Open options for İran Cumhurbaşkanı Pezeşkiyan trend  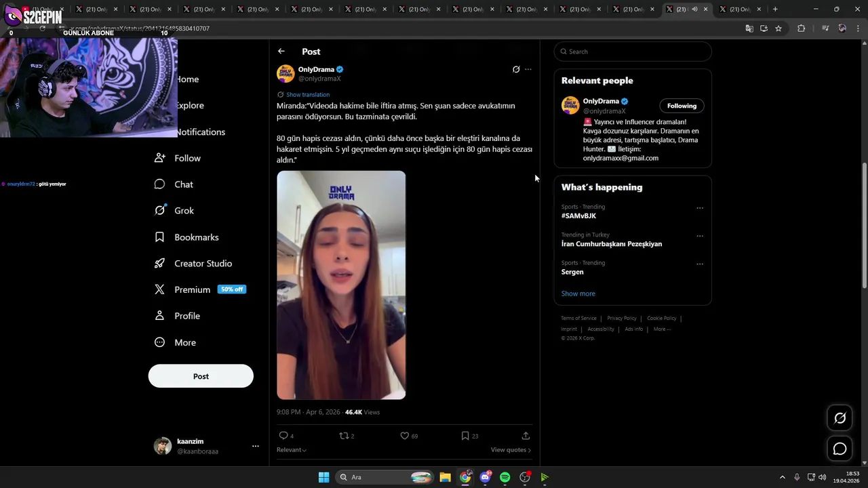[x=700, y=236]
